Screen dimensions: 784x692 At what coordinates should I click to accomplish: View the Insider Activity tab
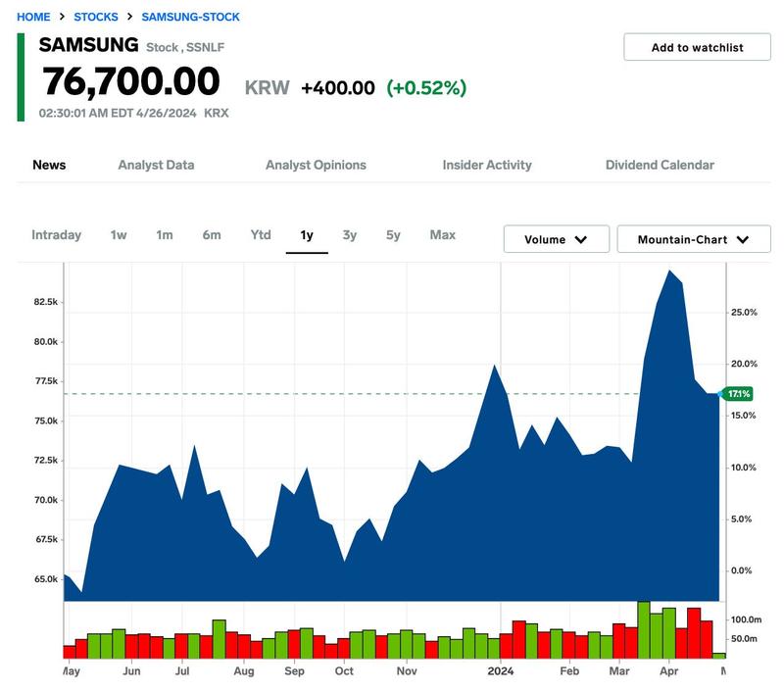coord(487,165)
